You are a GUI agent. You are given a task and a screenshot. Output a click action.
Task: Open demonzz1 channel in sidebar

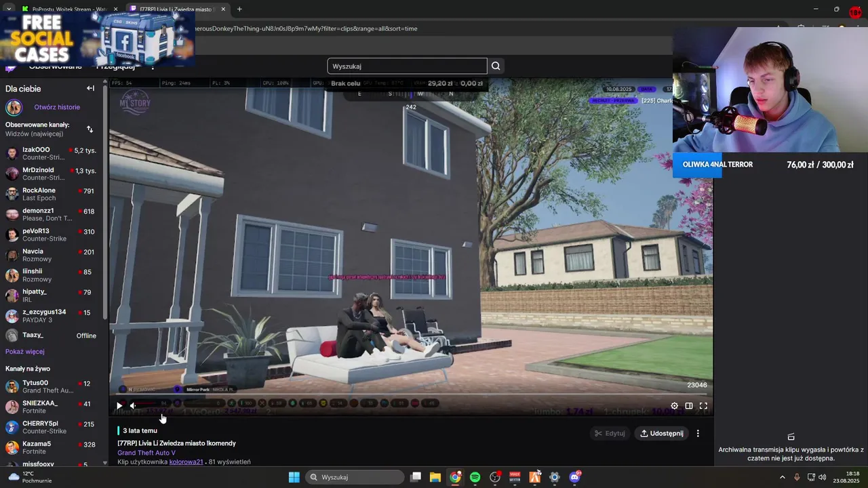click(52, 214)
